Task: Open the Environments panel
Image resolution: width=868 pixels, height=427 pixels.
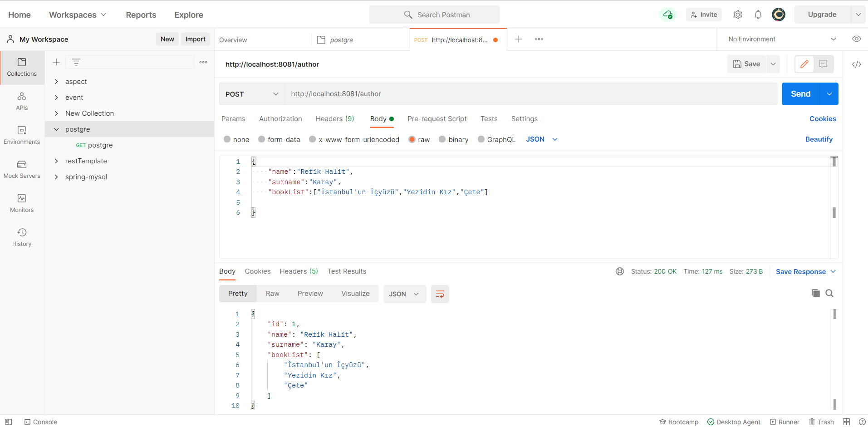Action: 21,135
